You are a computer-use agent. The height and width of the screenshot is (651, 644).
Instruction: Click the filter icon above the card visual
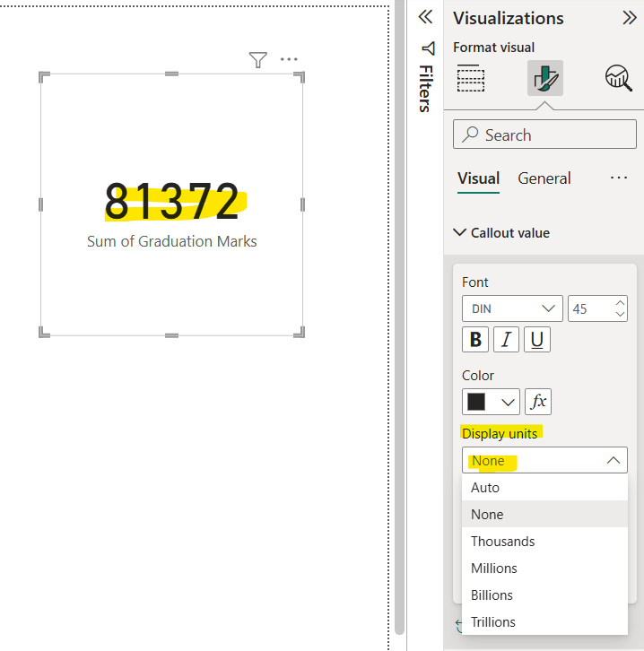pyautogui.click(x=257, y=60)
